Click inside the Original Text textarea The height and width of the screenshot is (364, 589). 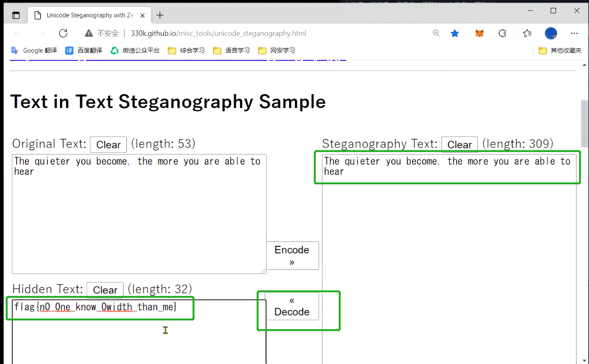click(x=139, y=214)
